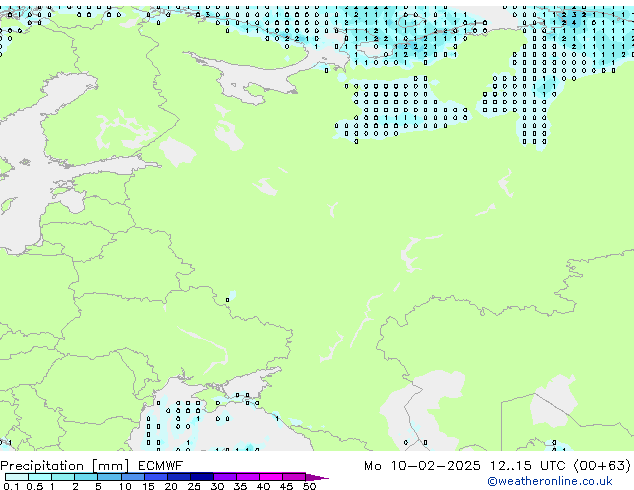Click the 40–45 mm magenta legend swatch
The height and width of the screenshot is (490, 634).
click(x=271, y=477)
